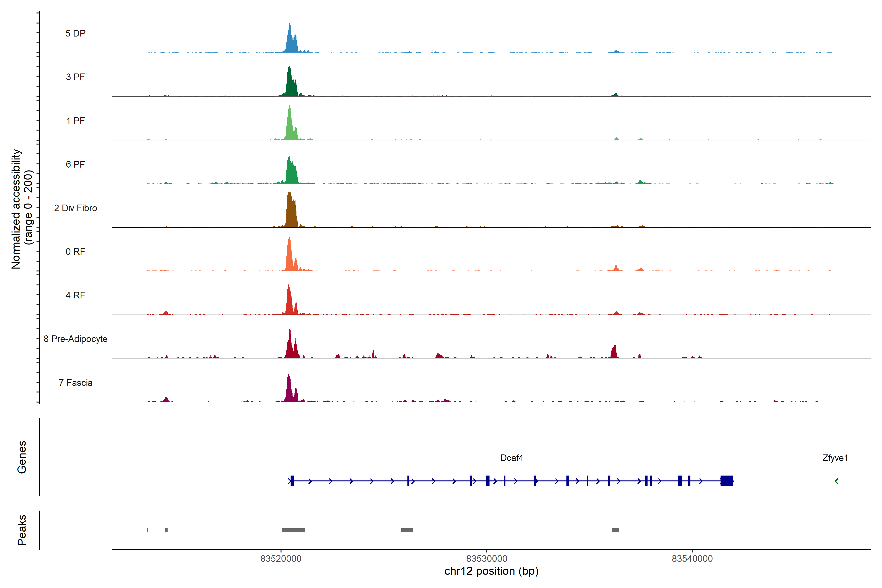Click the widest gray peak bar
The image size is (882, 588).
[293, 530]
